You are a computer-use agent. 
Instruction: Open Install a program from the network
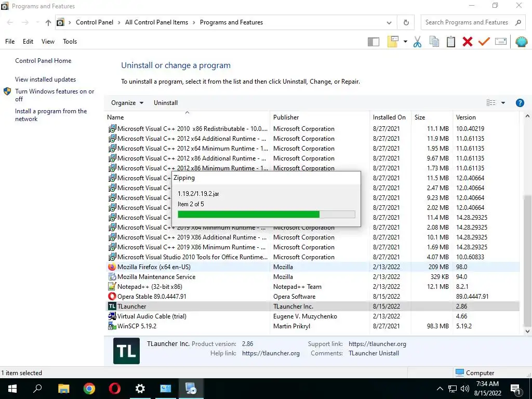pyautogui.click(x=51, y=115)
